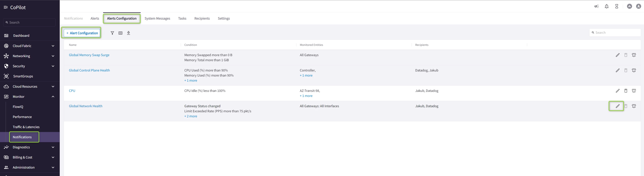
Task: Toggle bell for Global Network Health
Action: tap(634, 106)
